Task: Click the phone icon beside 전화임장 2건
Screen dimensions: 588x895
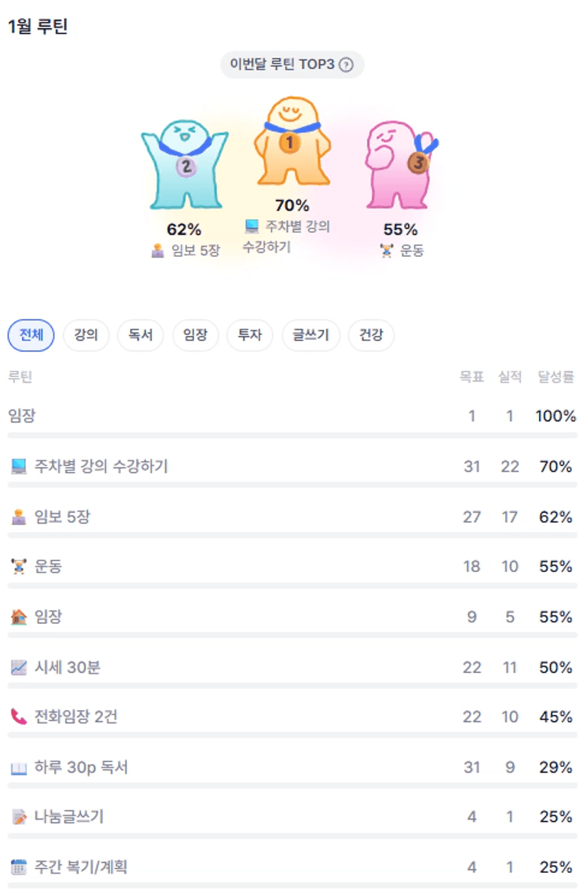Action: (x=18, y=717)
